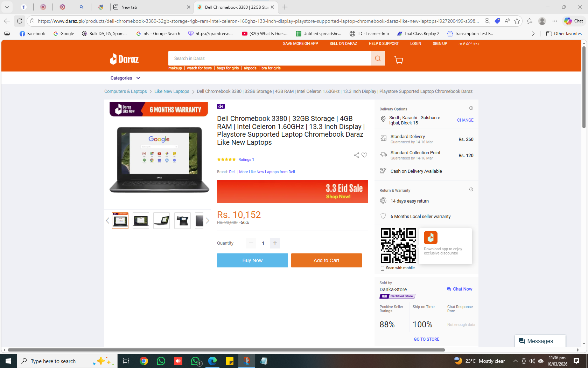The height and width of the screenshot is (368, 588).
Task: Click the 3.3 Eid Sale banner
Action: 293,191
